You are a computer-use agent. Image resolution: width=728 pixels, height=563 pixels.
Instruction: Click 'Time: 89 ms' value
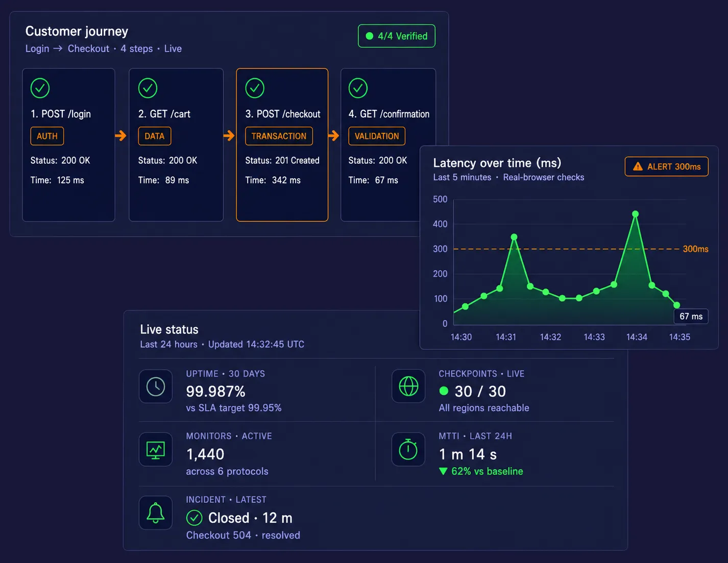tap(163, 180)
